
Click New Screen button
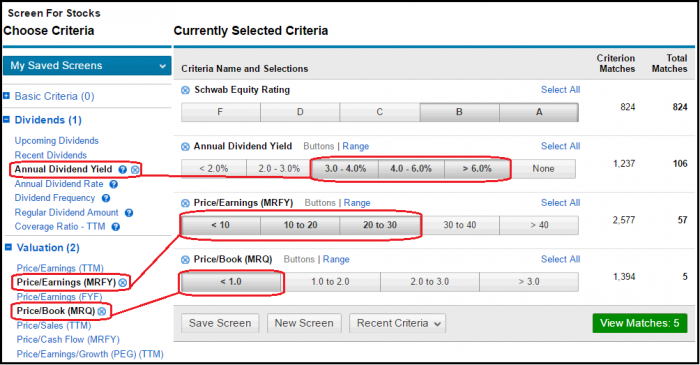coord(304,323)
